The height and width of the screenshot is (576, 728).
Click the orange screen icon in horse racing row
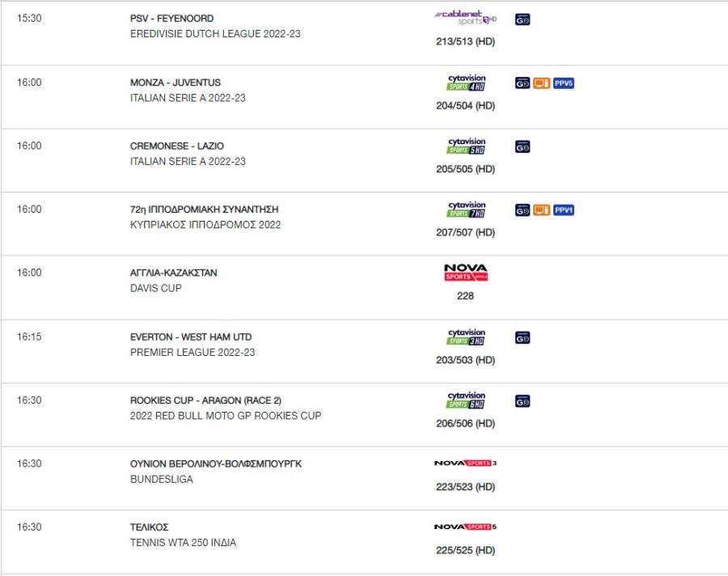click(x=541, y=210)
